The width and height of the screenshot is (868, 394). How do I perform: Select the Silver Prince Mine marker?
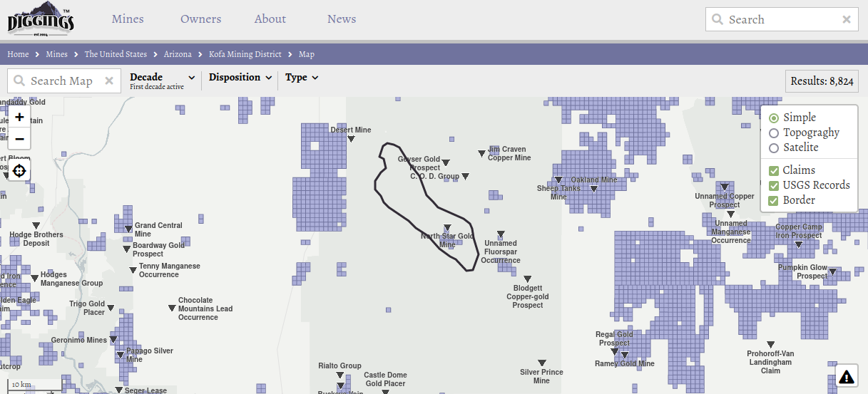point(542,363)
